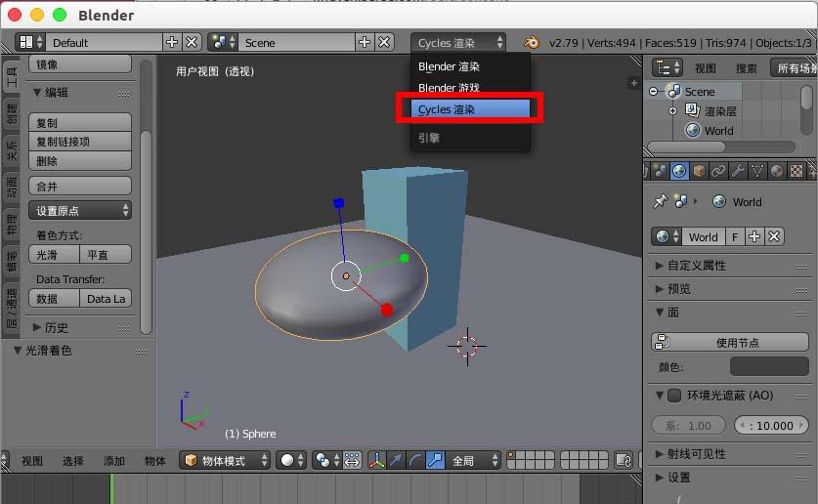Open the 全局 transform orientation dropdown
The height and width of the screenshot is (504, 818).
pyautogui.click(x=473, y=460)
